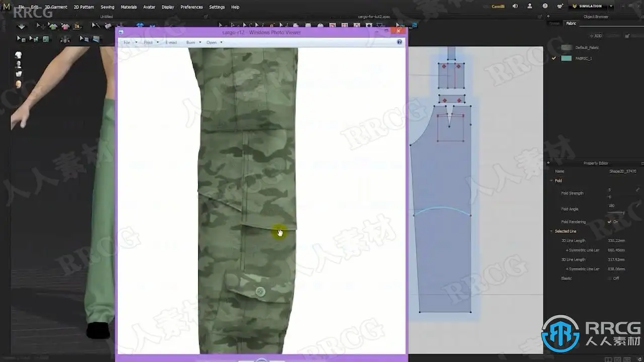Click the 3D Line Length value 317.92mm

pos(616,260)
